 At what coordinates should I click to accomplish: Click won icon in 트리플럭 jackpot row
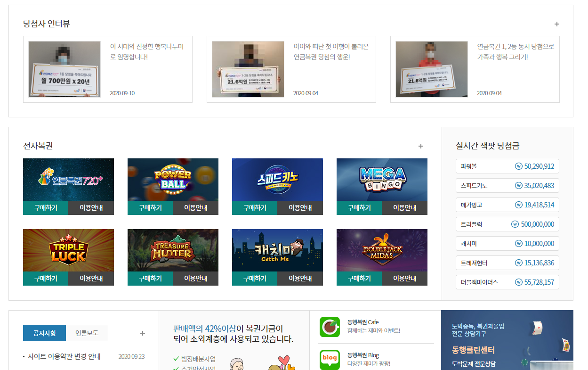coord(515,224)
